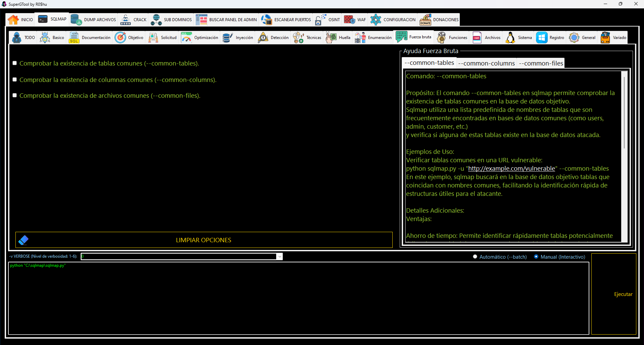The width and height of the screenshot is (644, 345).
Task: Switch to --common-columns help tab
Action: [x=486, y=63]
